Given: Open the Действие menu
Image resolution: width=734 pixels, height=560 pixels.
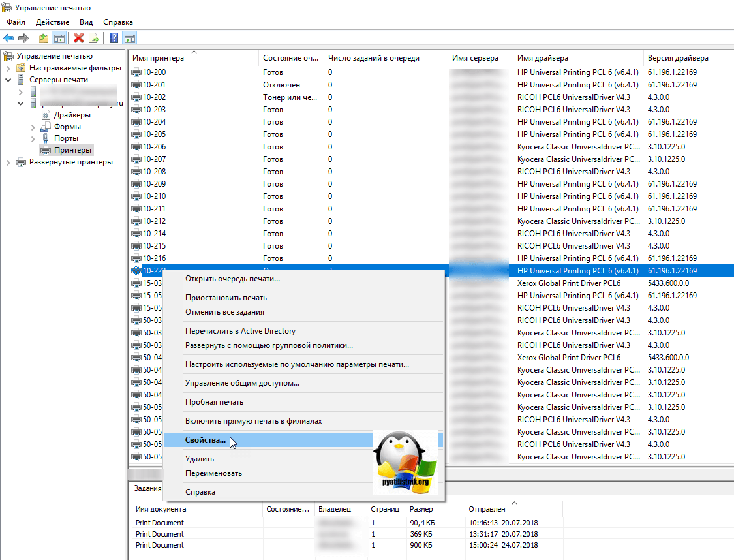Looking at the screenshot, I should [x=52, y=22].
